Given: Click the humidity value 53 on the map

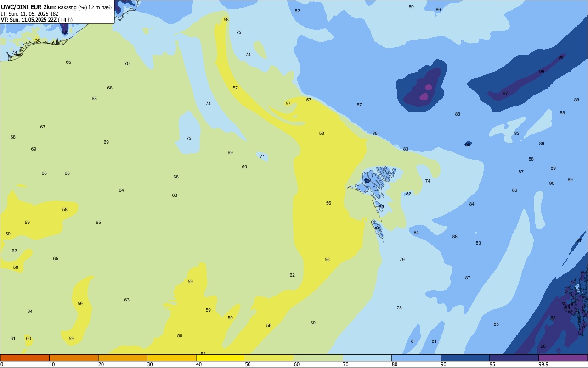Looking at the screenshot, I should (322, 134).
